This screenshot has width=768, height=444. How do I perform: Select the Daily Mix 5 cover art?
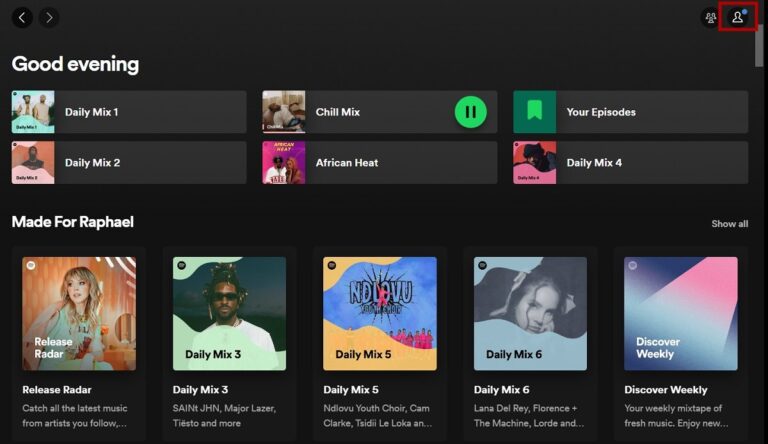point(380,313)
